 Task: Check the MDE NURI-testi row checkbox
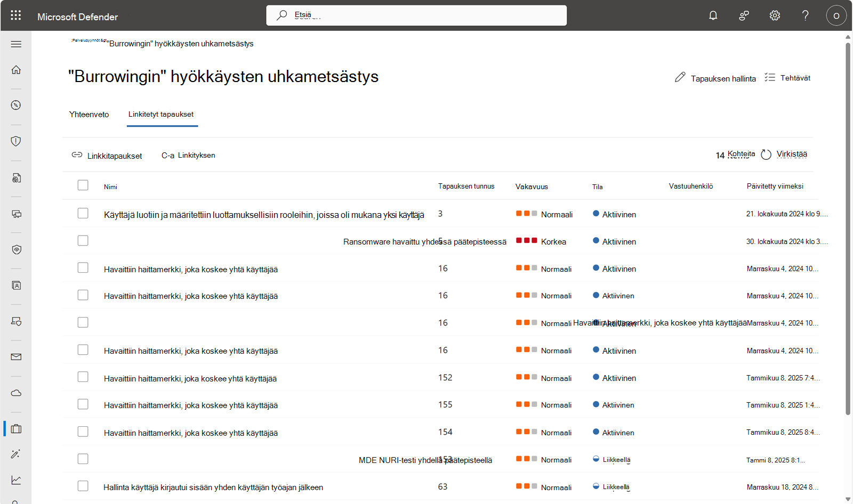click(x=83, y=459)
